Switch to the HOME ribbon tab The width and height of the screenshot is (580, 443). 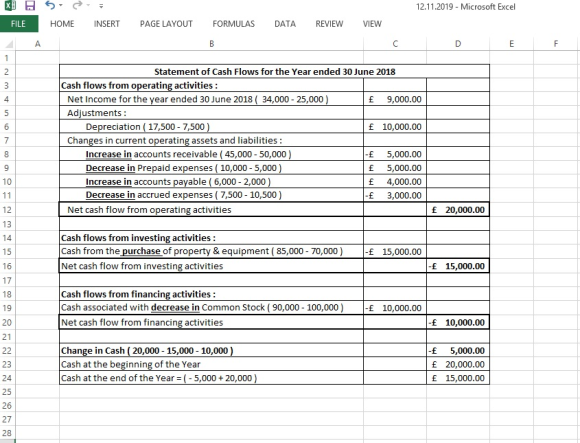coord(62,24)
